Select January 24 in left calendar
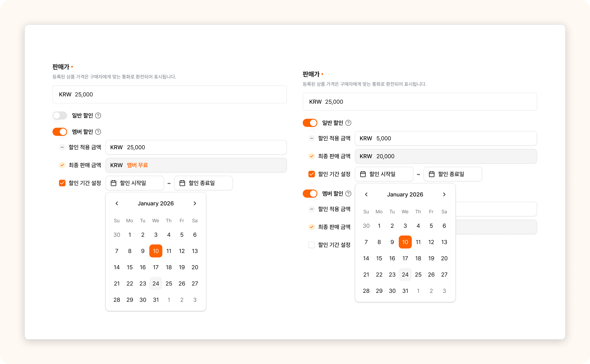Image resolution: width=590 pixels, height=364 pixels. coord(156,284)
